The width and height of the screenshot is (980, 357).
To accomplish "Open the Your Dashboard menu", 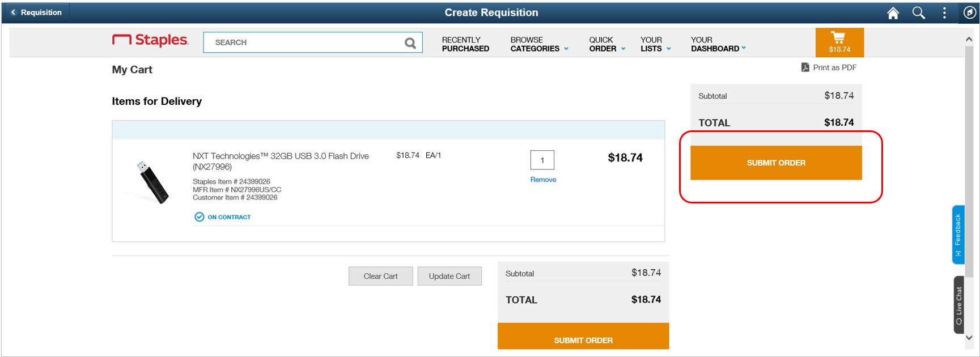I will pyautogui.click(x=718, y=44).
